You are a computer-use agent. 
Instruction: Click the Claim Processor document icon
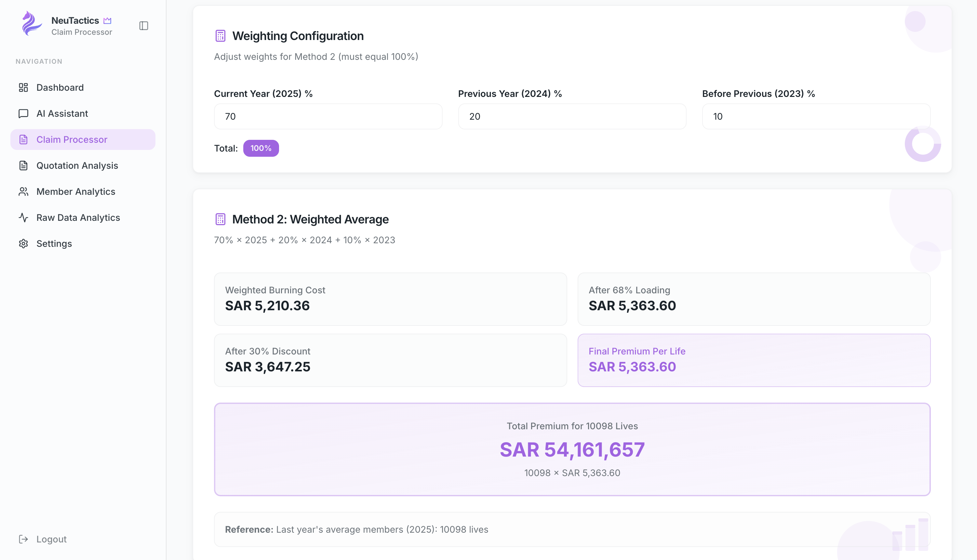coord(23,139)
